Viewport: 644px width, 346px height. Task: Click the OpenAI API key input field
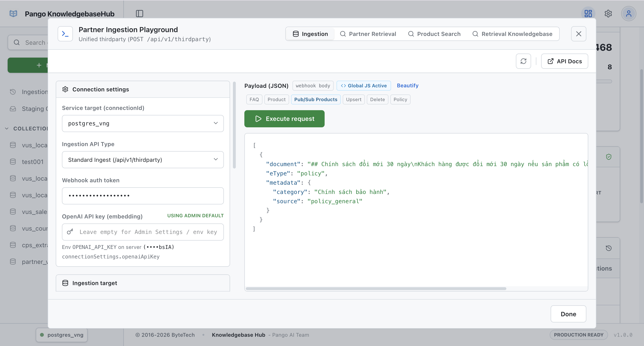pos(143,232)
